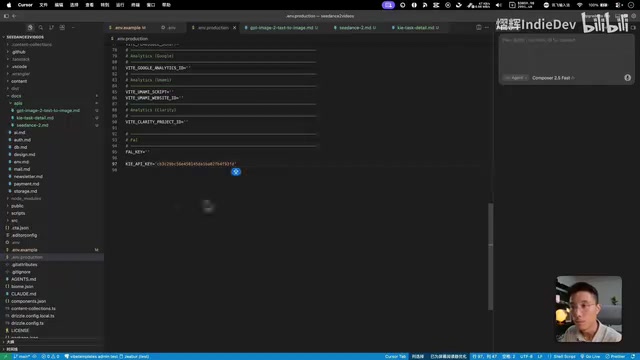Expand the scripts folder

click(x=18, y=213)
